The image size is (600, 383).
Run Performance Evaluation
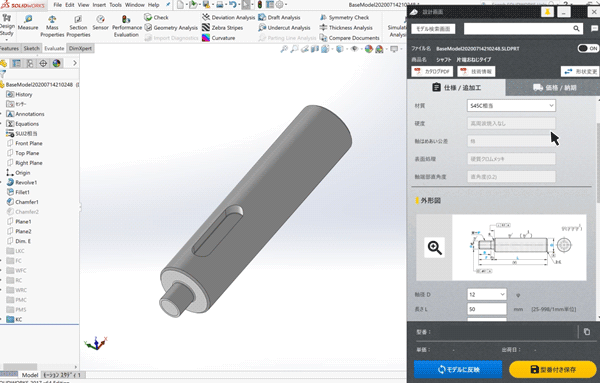(127, 26)
